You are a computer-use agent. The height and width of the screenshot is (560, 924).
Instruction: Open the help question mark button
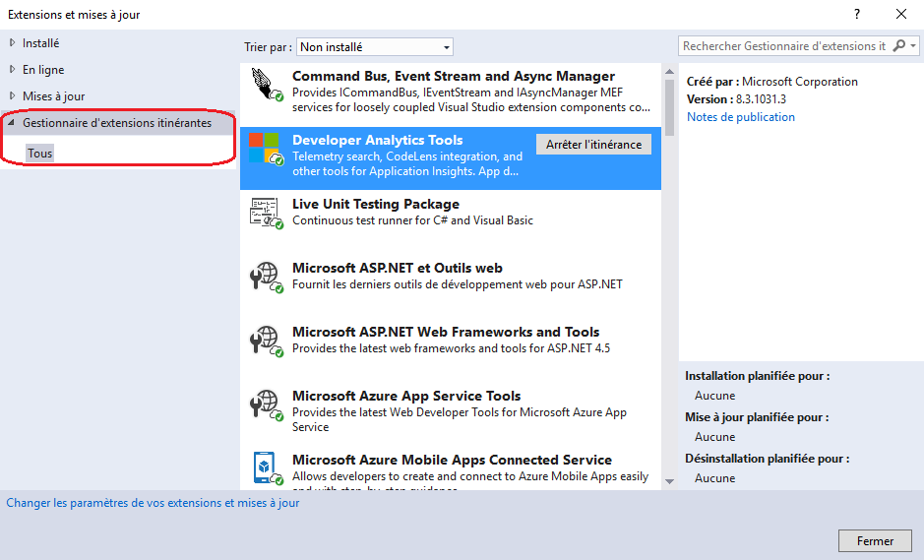click(857, 14)
